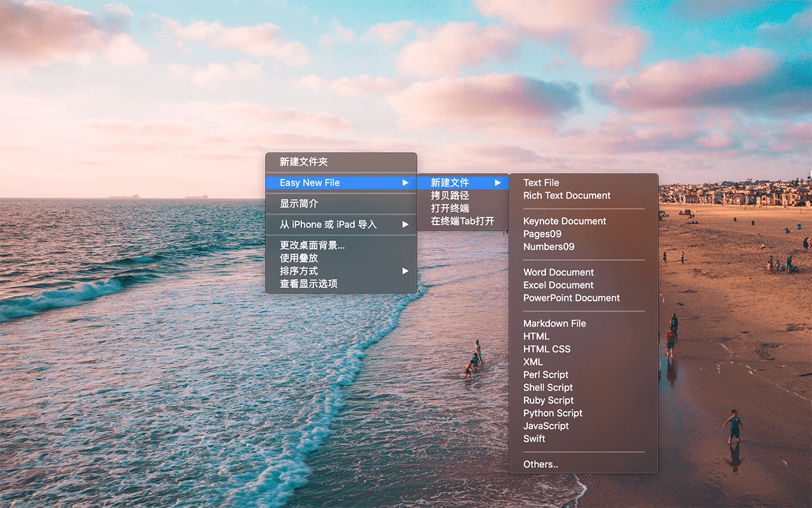The height and width of the screenshot is (508, 812).
Task: Expand the 排序方式 submenu
Action: pyautogui.click(x=405, y=271)
